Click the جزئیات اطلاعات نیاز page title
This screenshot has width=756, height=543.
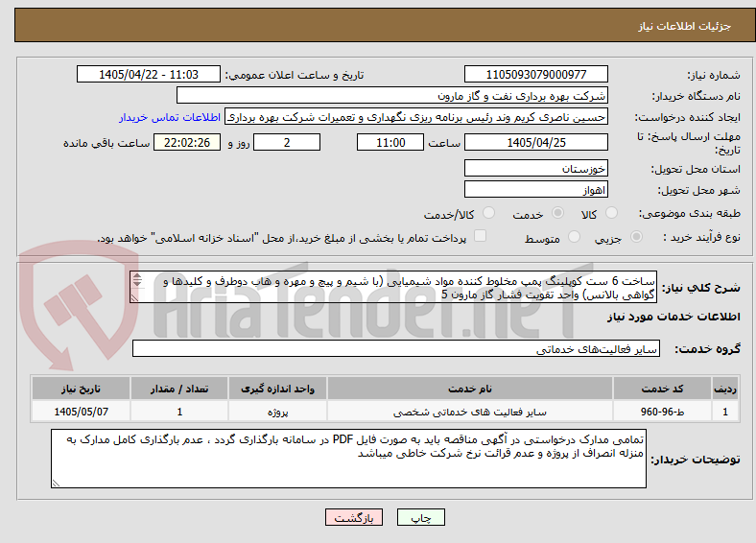[685, 26]
